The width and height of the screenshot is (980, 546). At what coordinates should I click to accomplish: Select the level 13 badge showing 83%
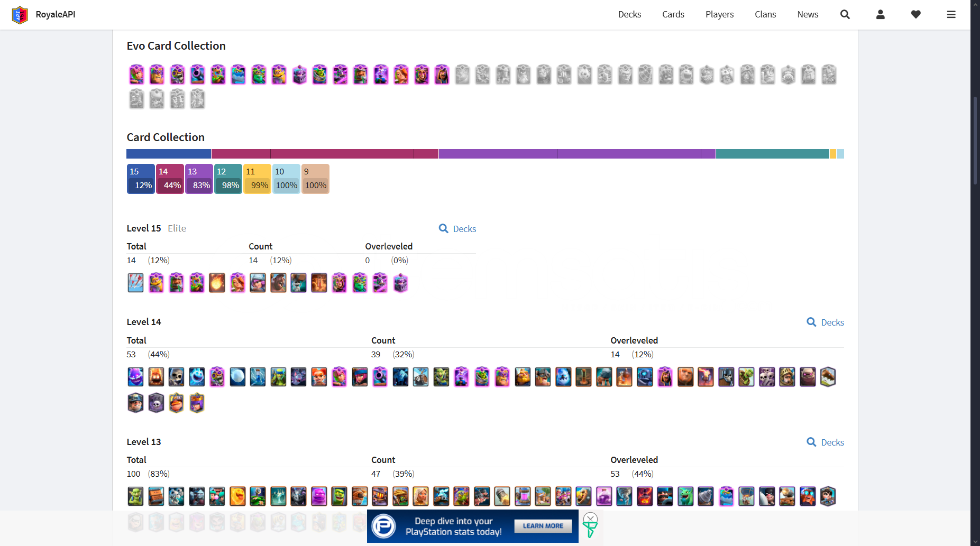[x=199, y=179]
